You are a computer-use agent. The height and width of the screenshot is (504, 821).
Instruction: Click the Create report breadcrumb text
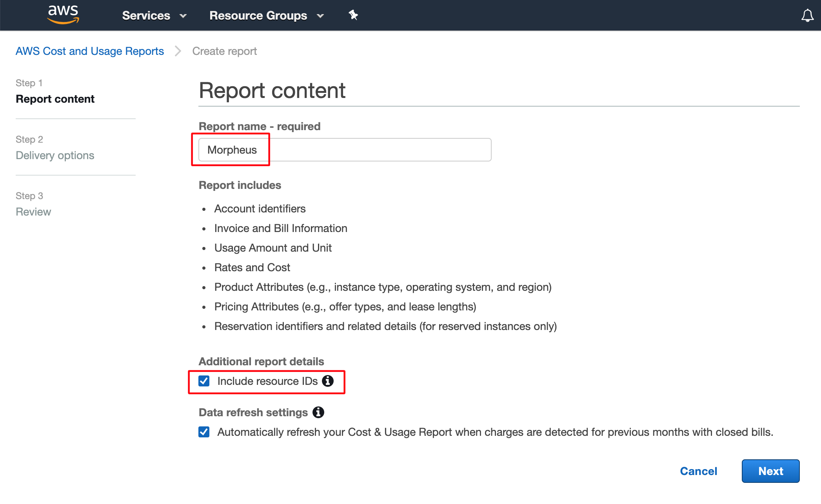(x=224, y=51)
